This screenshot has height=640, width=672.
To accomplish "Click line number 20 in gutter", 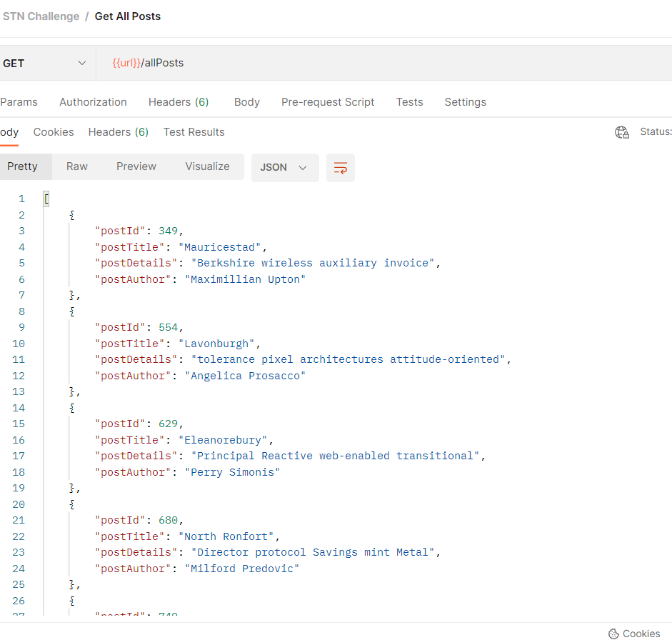I will click(x=19, y=504).
